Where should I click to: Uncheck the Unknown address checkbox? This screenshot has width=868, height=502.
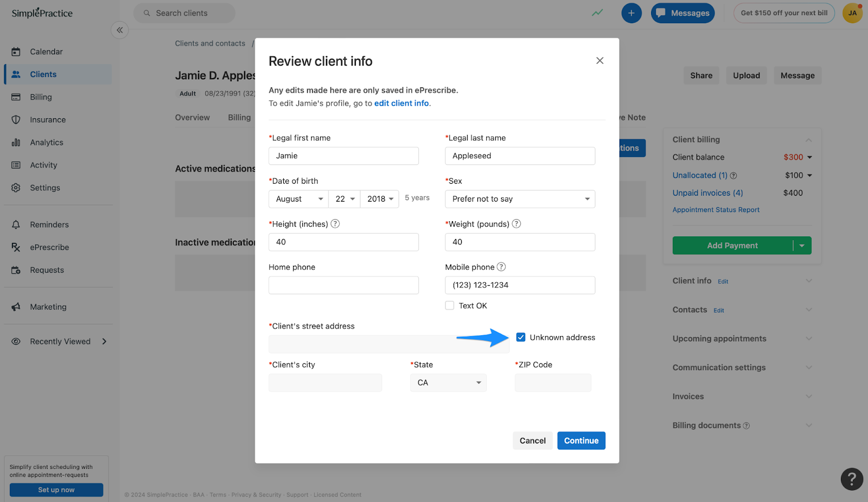521,337
